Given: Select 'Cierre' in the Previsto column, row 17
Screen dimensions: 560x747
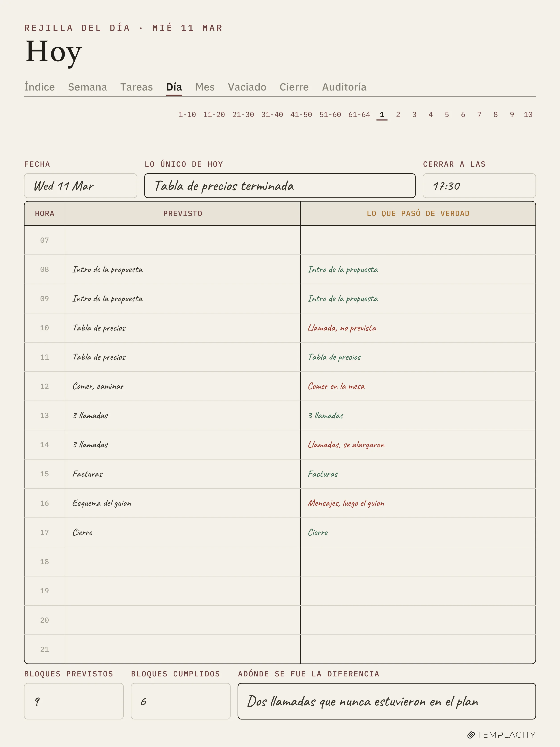Looking at the screenshot, I should point(82,533).
